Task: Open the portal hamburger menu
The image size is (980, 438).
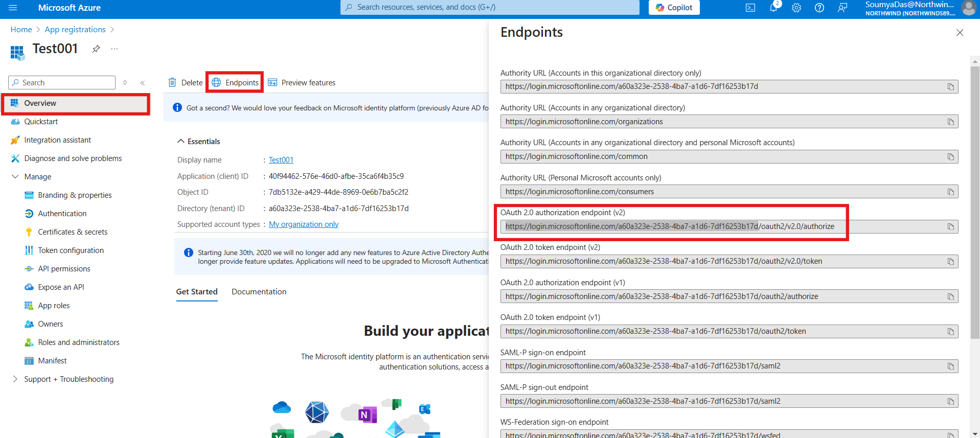Action: pyautogui.click(x=13, y=8)
